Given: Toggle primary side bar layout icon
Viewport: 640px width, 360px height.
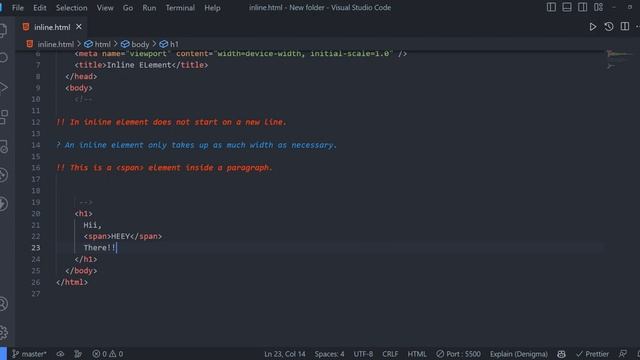Looking at the screenshot, I should pos(551,7).
